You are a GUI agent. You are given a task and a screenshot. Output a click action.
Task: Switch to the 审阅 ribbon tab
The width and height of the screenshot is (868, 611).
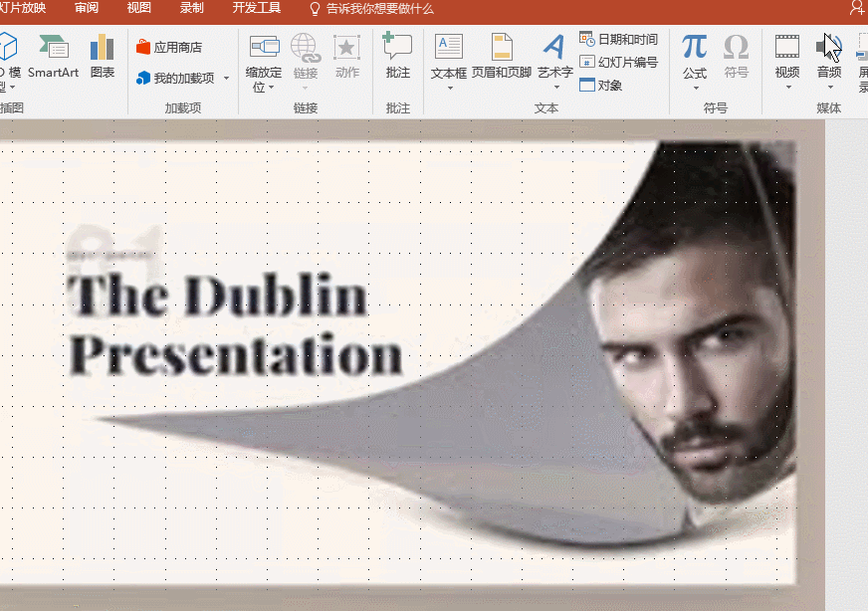coord(87,8)
